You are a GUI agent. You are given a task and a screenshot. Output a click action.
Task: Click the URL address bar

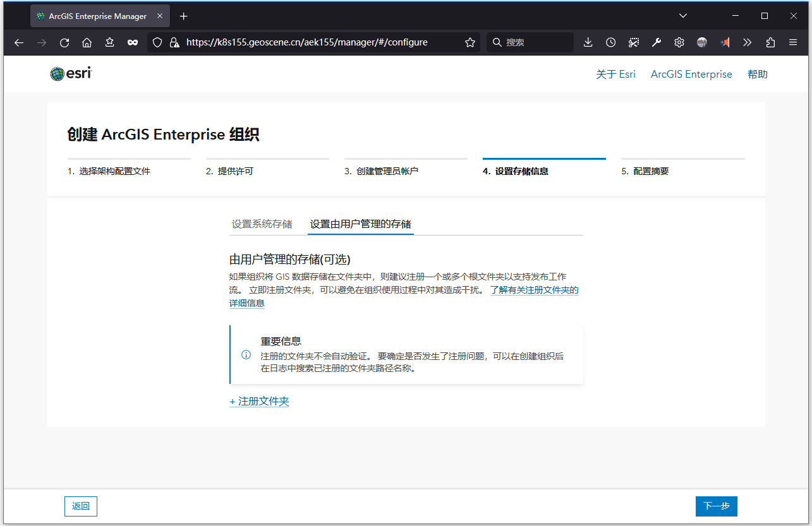pyautogui.click(x=315, y=42)
